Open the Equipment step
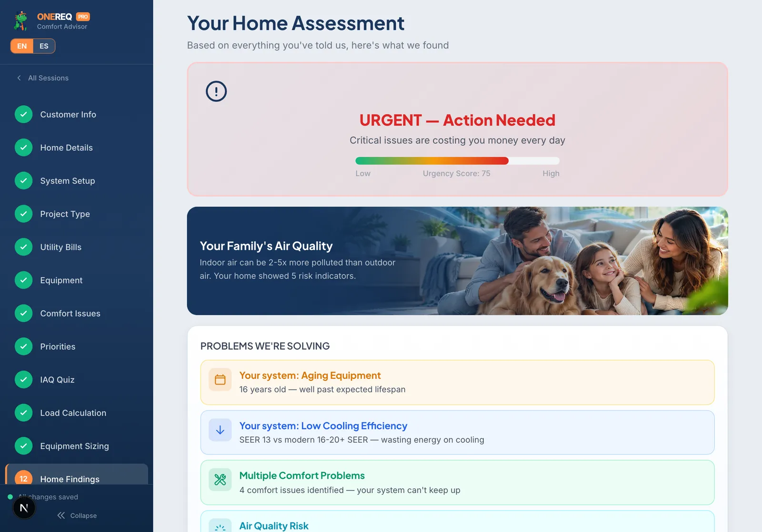 click(x=76, y=280)
